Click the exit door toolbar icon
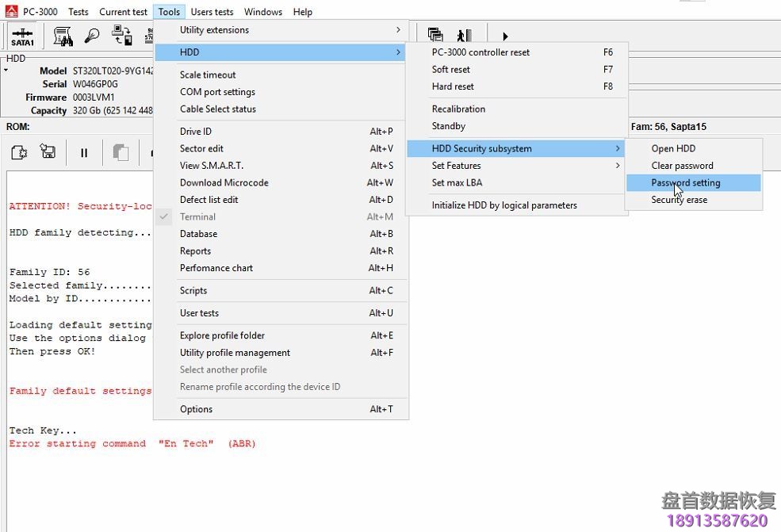 (464, 36)
